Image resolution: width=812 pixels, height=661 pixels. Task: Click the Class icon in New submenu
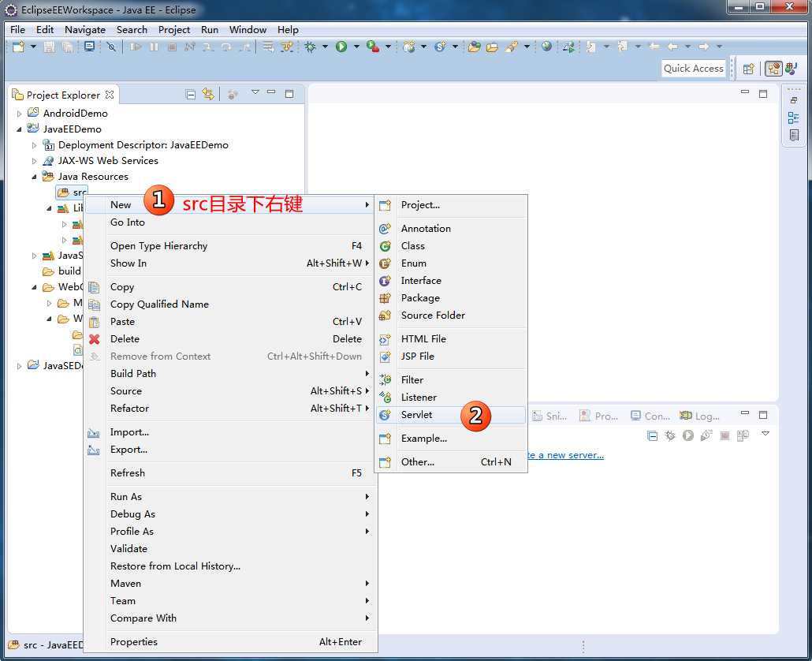385,246
